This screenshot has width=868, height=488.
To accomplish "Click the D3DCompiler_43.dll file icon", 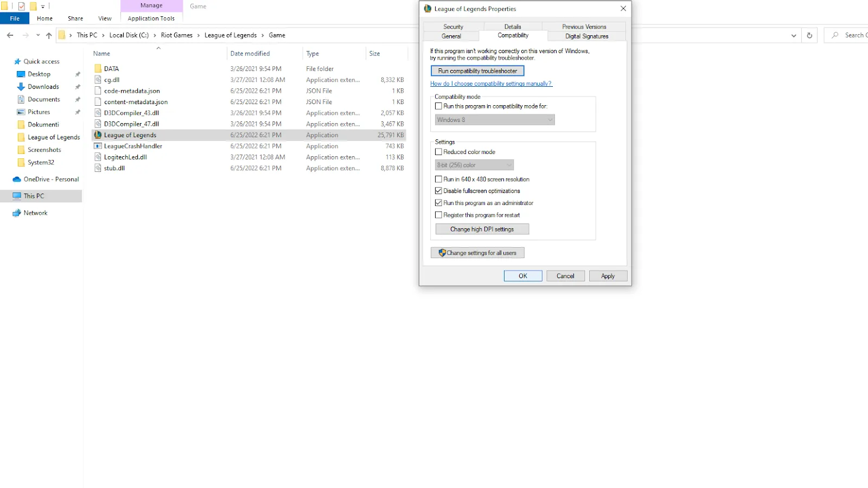I will (x=98, y=113).
